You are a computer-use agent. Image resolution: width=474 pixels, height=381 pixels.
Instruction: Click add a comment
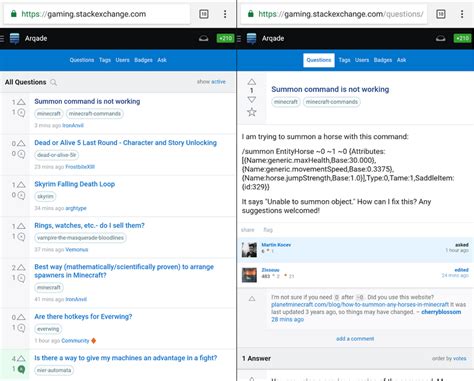(355, 339)
